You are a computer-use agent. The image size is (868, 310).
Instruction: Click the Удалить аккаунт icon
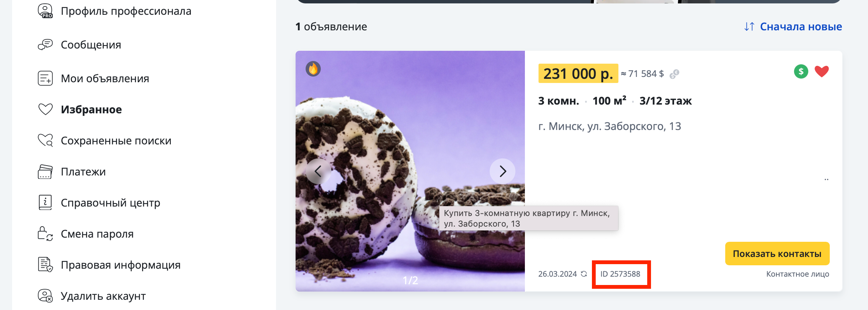coord(45,296)
